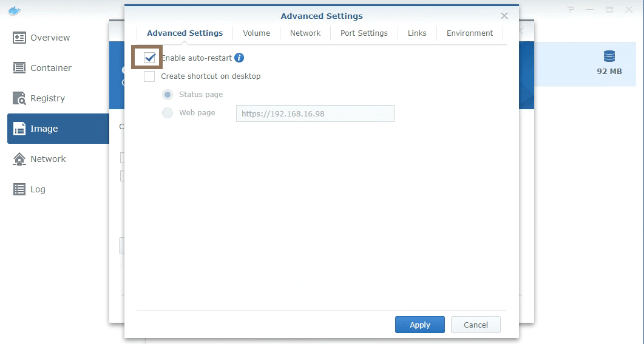644x344 pixels.
Task: Switch to the Links tab
Action: [417, 33]
